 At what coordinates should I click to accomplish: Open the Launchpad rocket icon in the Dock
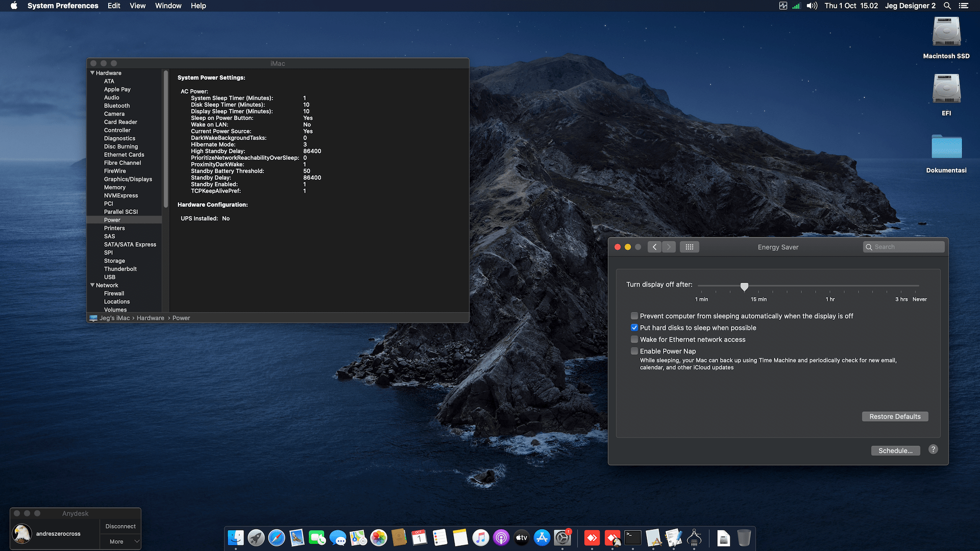256,537
